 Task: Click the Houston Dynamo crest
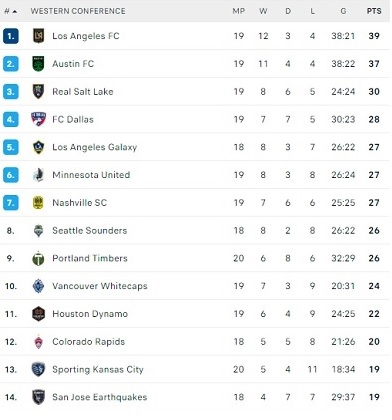(x=38, y=314)
